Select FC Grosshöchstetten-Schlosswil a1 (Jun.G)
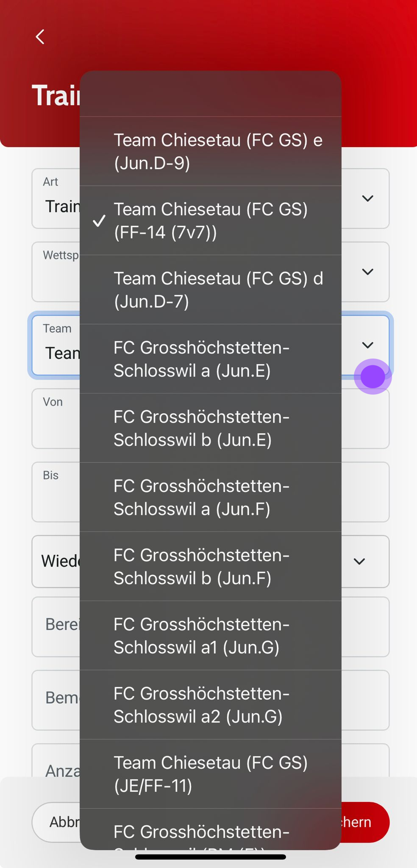The width and height of the screenshot is (417, 868). point(211,635)
